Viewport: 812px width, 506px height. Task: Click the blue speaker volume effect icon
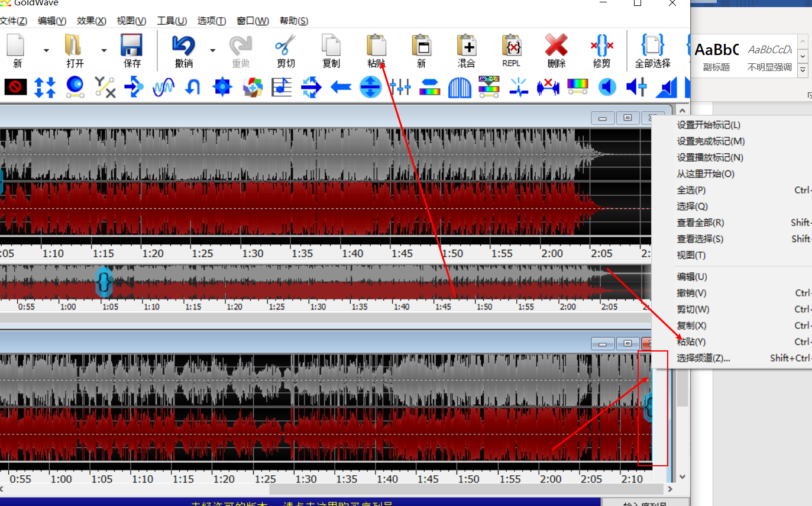tap(607, 88)
